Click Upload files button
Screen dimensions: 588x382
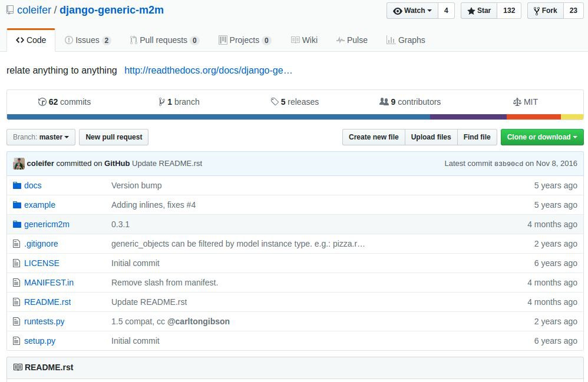click(431, 137)
